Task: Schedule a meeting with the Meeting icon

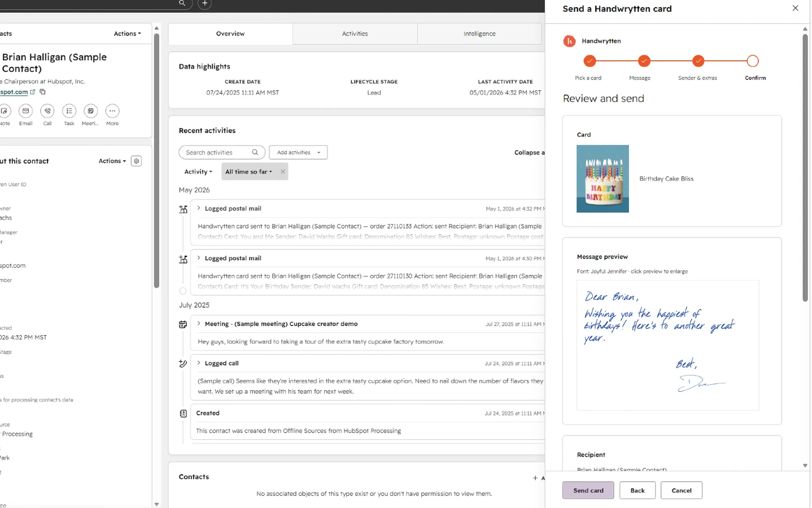Action: [x=91, y=111]
